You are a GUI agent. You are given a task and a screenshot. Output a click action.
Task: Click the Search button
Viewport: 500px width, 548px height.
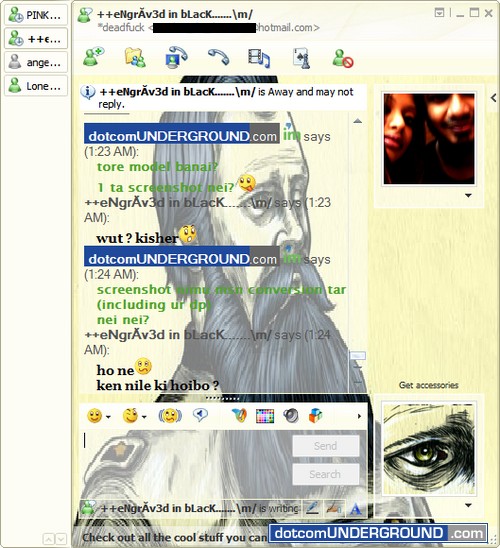pos(326,474)
